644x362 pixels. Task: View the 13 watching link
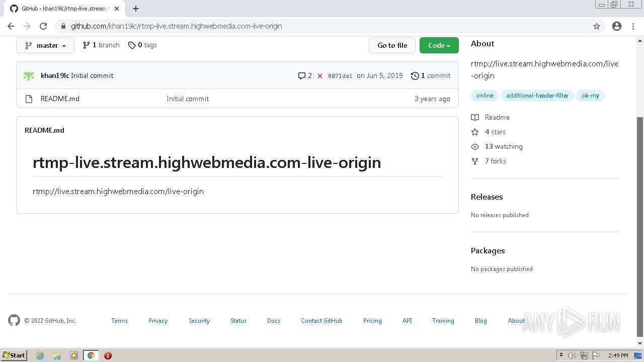tap(497, 146)
